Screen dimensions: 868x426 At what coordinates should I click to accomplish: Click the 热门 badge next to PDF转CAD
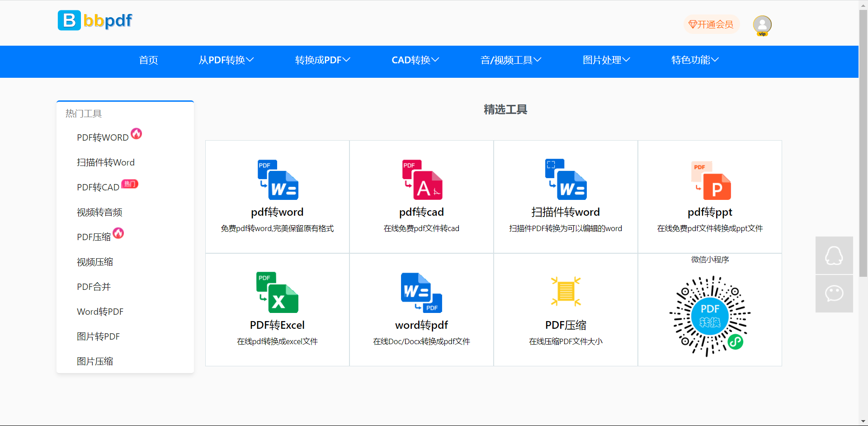click(x=130, y=184)
